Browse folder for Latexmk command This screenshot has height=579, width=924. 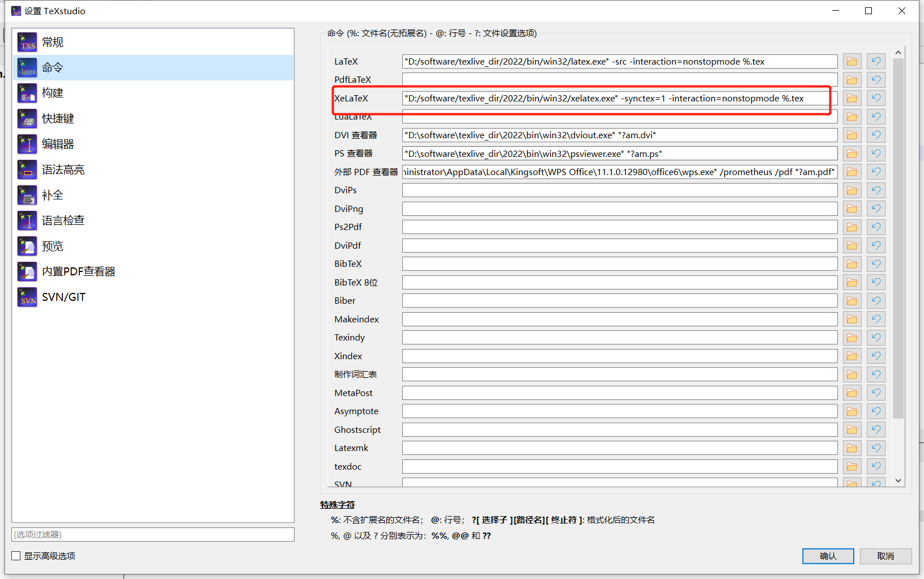pyautogui.click(x=852, y=448)
